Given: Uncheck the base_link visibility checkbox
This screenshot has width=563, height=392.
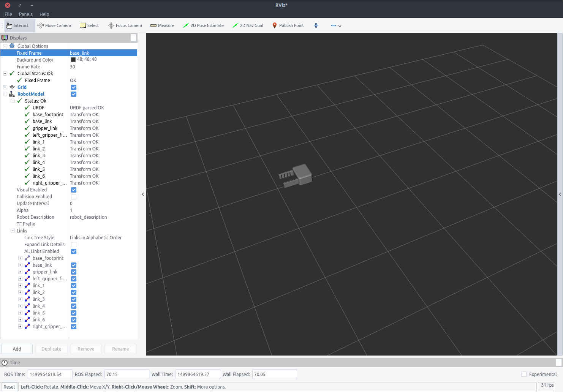Looking at the screenshot, I should [x=74, y=265].
